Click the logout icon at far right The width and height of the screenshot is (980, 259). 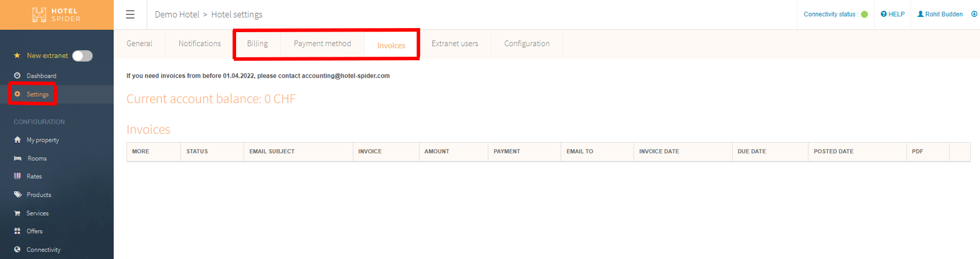pyautogui.click(x=974, y=14)
